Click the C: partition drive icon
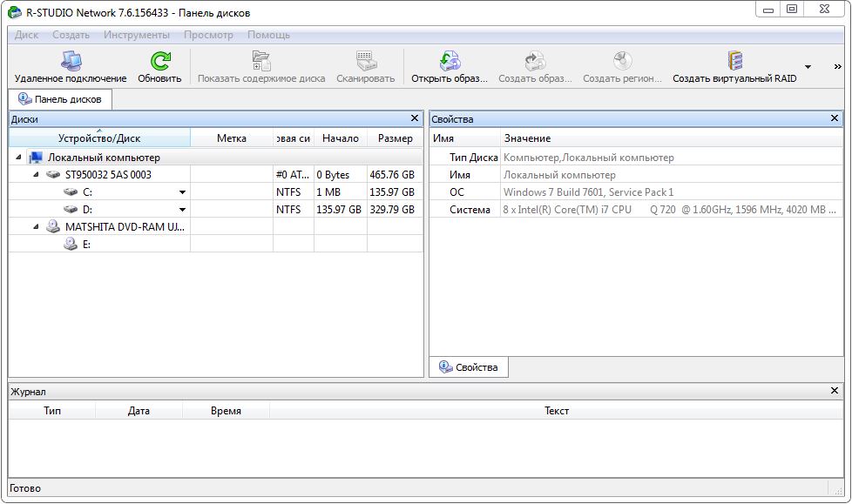852x504 pixels. click(x=71, y=192)
